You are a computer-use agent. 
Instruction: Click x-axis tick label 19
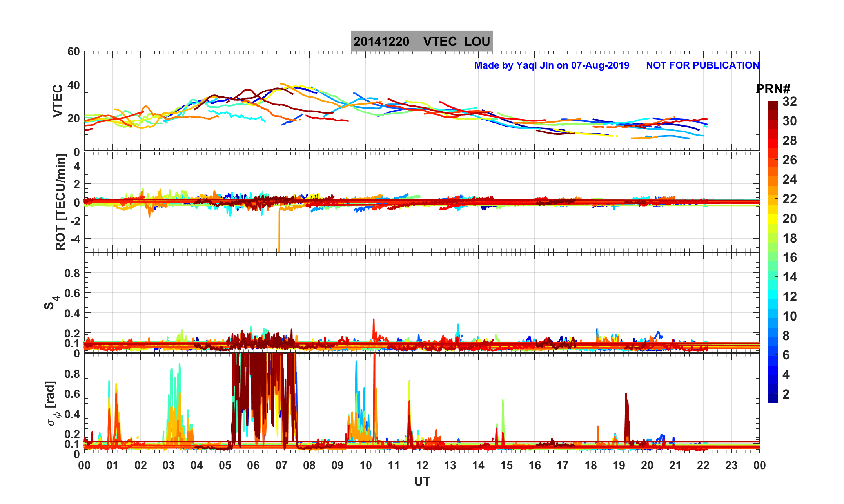click(619, 466)
